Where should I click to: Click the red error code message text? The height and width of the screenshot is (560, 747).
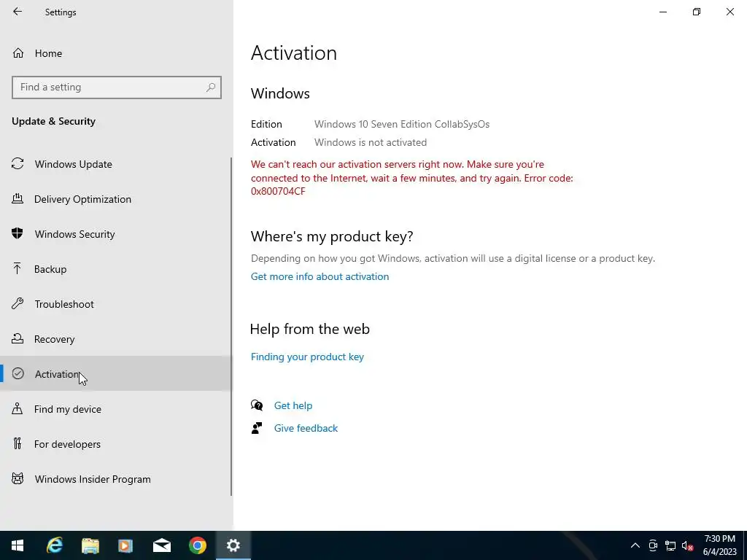(411, 178)
